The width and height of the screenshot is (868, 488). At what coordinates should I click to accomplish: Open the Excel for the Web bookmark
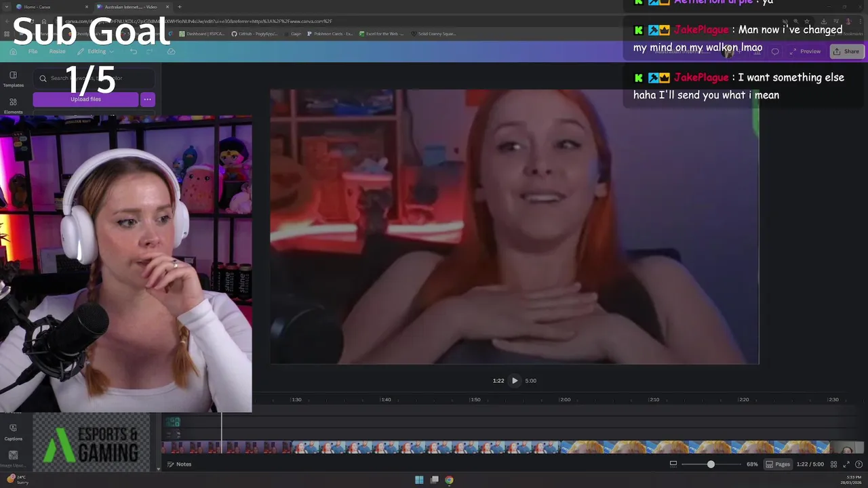[381, 34]
